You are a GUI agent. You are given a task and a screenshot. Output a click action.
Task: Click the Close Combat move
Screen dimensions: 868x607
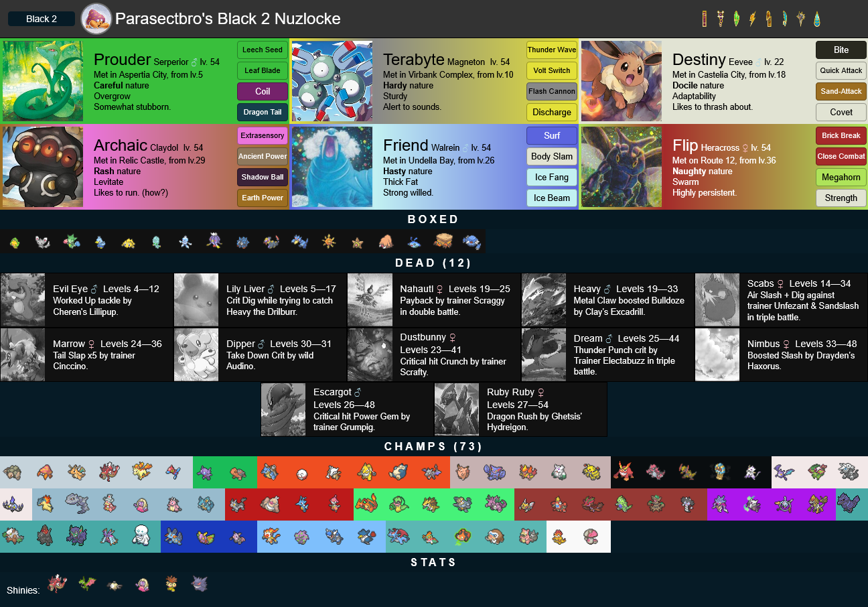point(841,156)
